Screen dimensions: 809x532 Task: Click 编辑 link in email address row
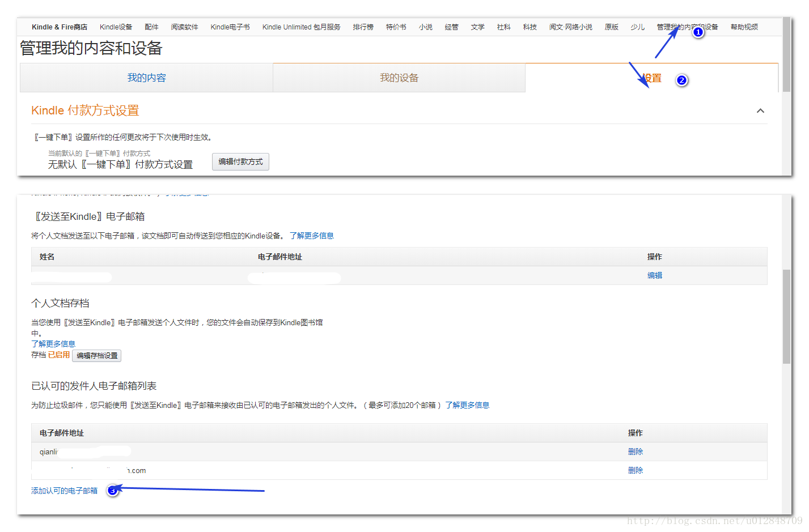655,275
